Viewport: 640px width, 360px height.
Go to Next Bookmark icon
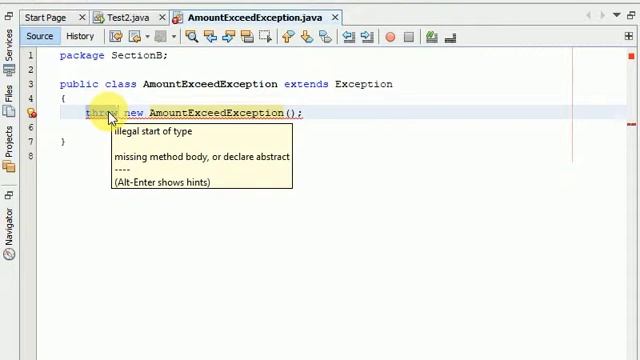click(307, 37)
